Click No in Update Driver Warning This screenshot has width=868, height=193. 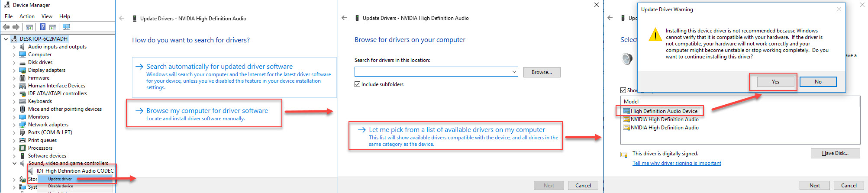point(818,82)
